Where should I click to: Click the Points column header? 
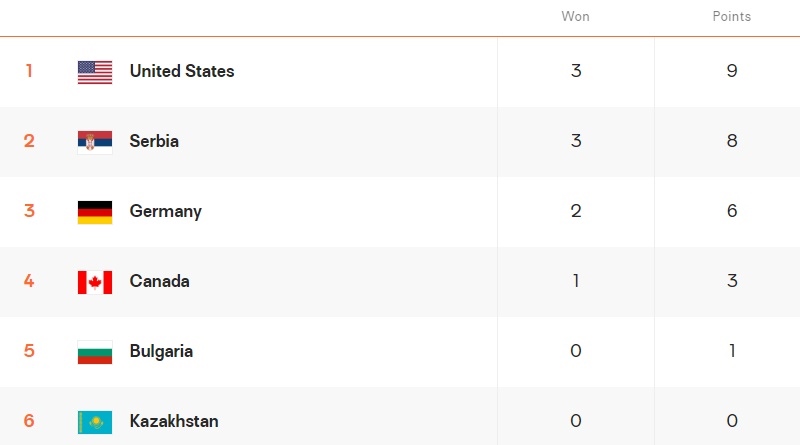pos(732,17)
